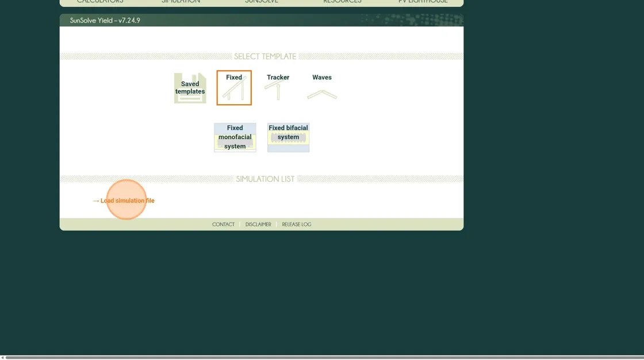This screenshot has width=644, height=360.
Task: Open the Disclaimer footer link
Action: [x=258, y=224]
